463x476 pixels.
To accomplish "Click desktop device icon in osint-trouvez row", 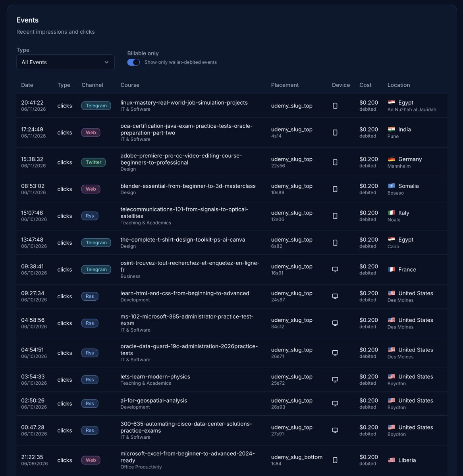I will coord(335,269).
